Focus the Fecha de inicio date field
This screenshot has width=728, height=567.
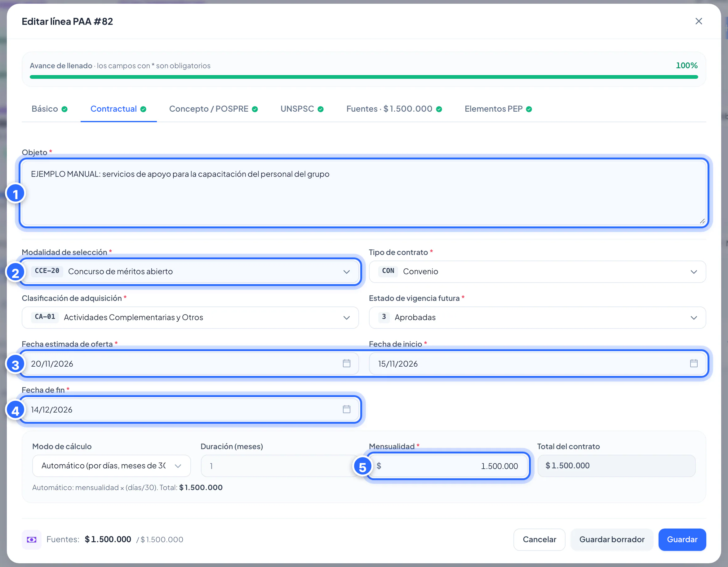tap(537, 363)
